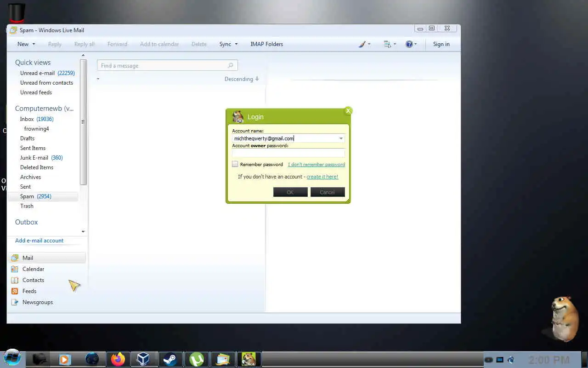The image size is (588, 368).
Task: Select Windows Live Mail taskbar button
Action: coord(223,359)
